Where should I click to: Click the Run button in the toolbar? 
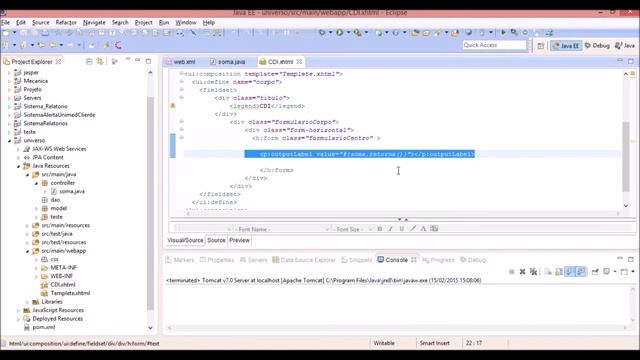[340, 32]
